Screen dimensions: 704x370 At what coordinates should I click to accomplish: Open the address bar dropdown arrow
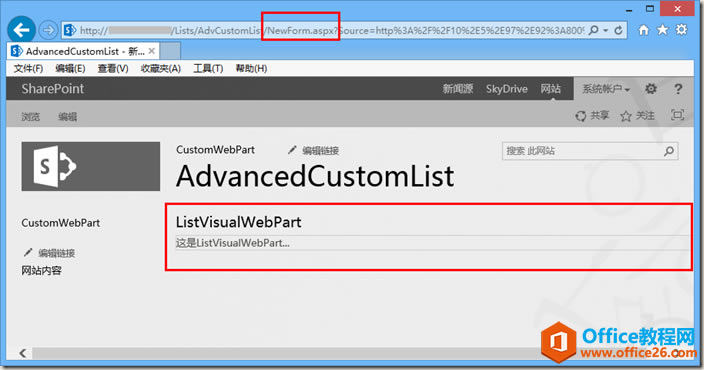[605, 31]
